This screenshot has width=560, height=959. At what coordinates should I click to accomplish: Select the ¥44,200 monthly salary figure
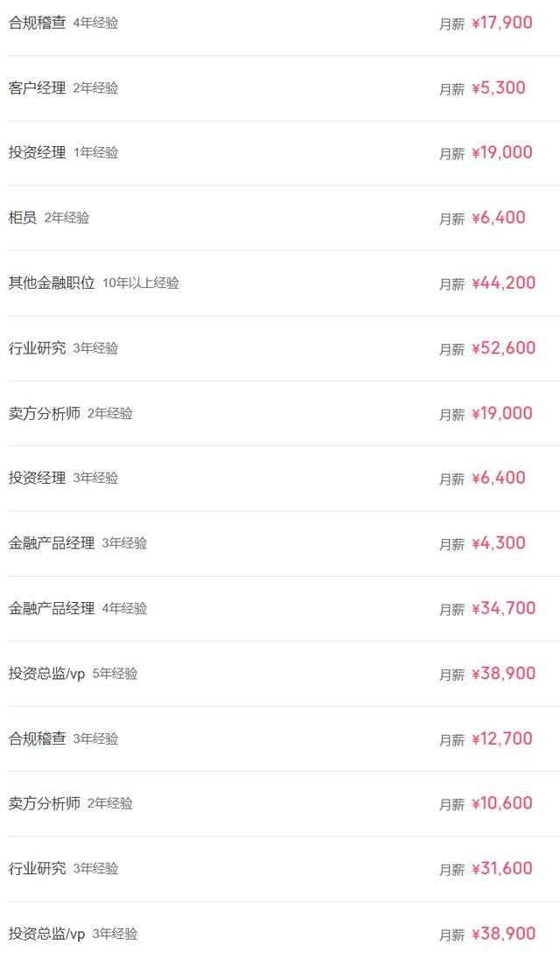[503, 283]
